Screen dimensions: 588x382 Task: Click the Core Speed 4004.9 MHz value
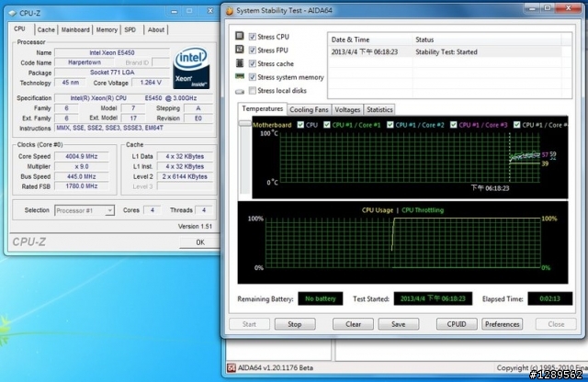point(82,156)
